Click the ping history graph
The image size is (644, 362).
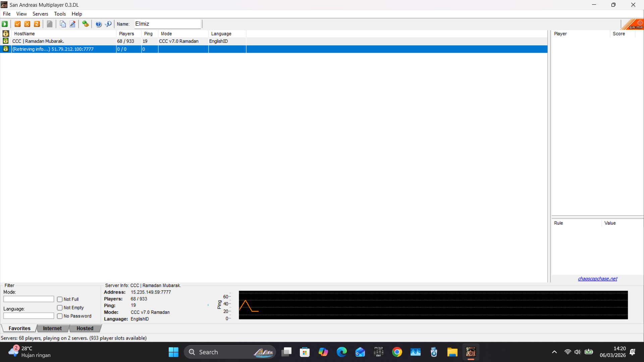[x=433, y=305]
